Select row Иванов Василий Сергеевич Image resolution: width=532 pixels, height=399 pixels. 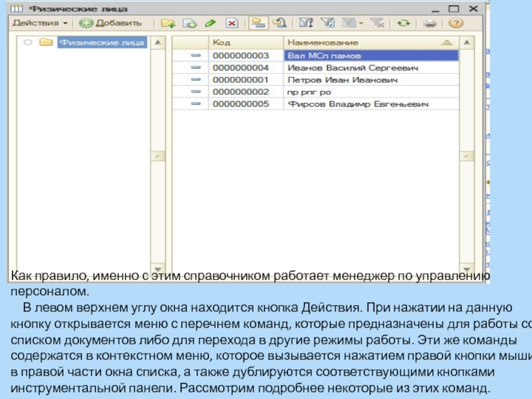[352, 68]
